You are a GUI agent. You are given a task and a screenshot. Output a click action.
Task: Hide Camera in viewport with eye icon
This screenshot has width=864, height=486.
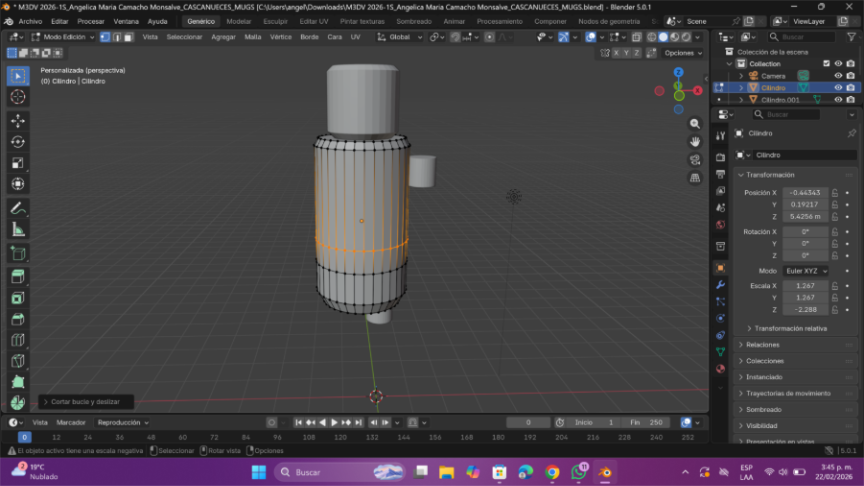coord(838,75)
